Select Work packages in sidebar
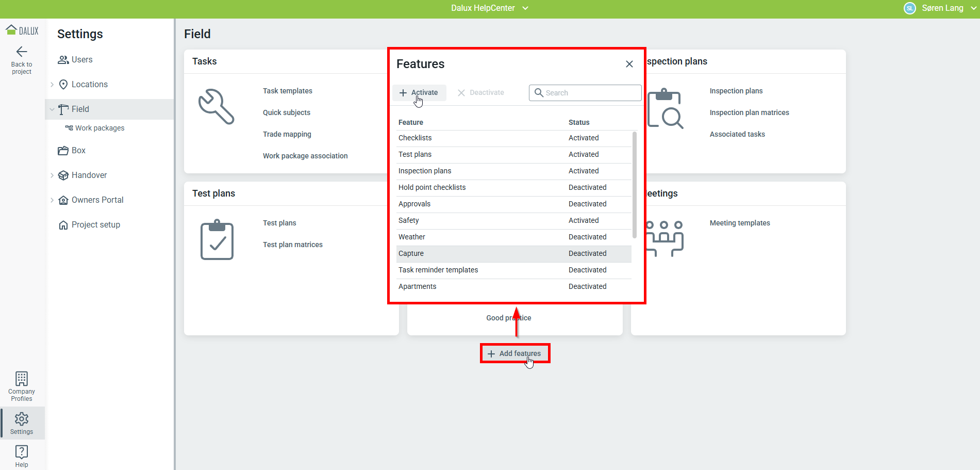 coord(100,128)
